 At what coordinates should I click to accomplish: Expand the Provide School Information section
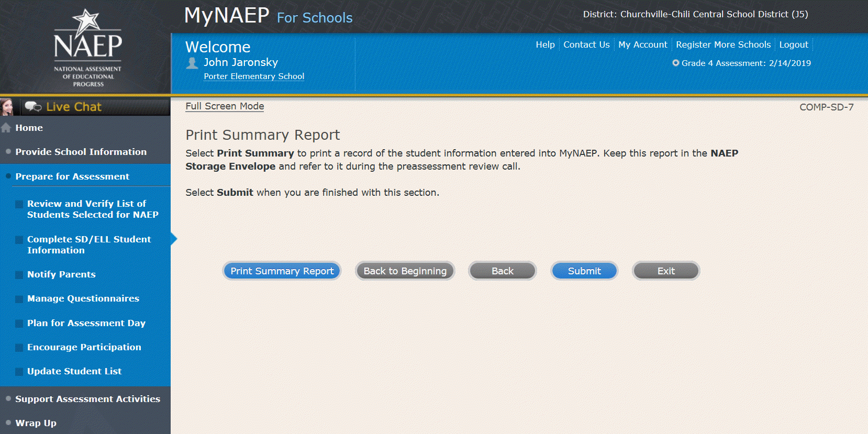point(81,152)
